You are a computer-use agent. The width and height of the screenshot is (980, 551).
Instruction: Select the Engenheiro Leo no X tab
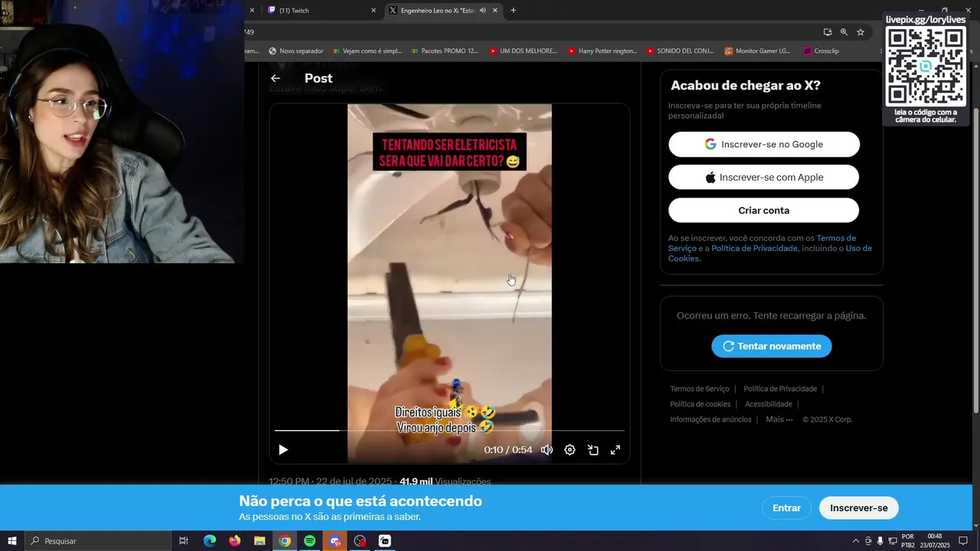pos(436,11)
